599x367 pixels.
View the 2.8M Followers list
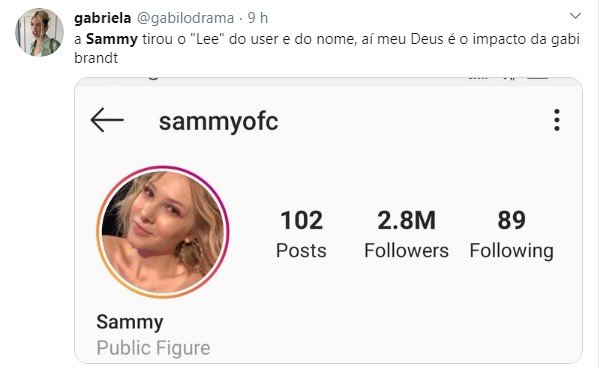(x=406, y=234)
